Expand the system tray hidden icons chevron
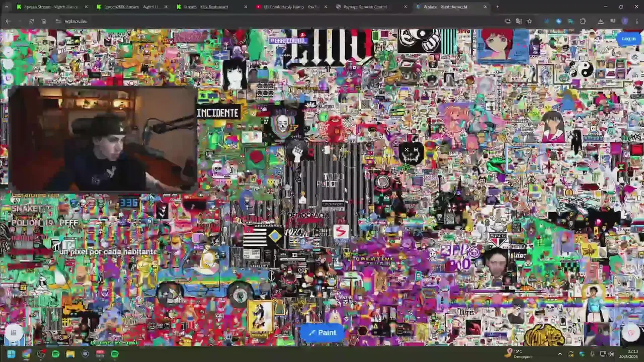The image size is (644, 362). pos(560,354)
